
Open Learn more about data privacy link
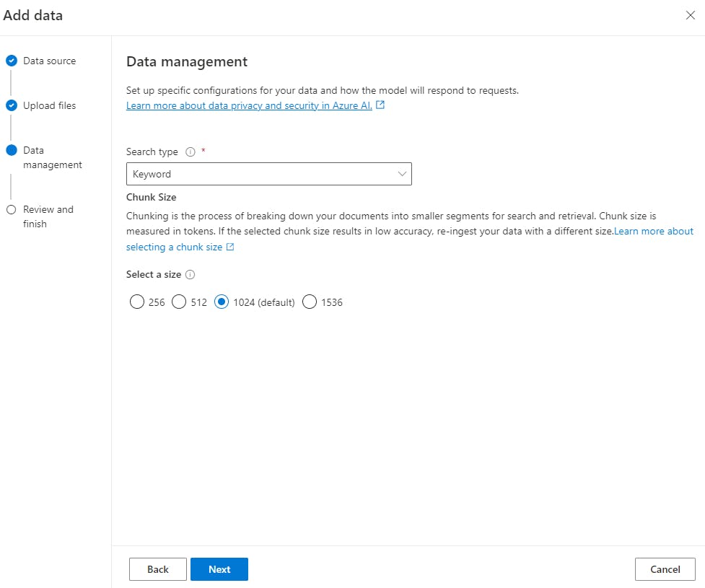(249, 105)
